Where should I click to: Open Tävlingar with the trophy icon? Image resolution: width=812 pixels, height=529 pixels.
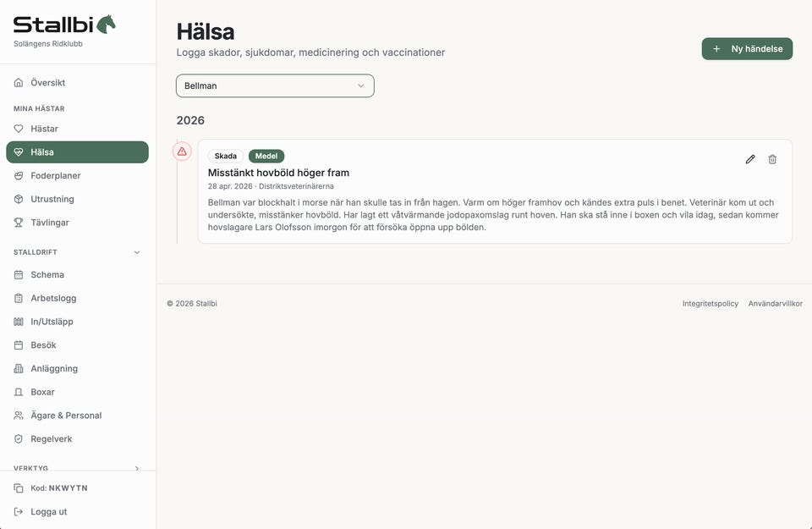point(19,223)
